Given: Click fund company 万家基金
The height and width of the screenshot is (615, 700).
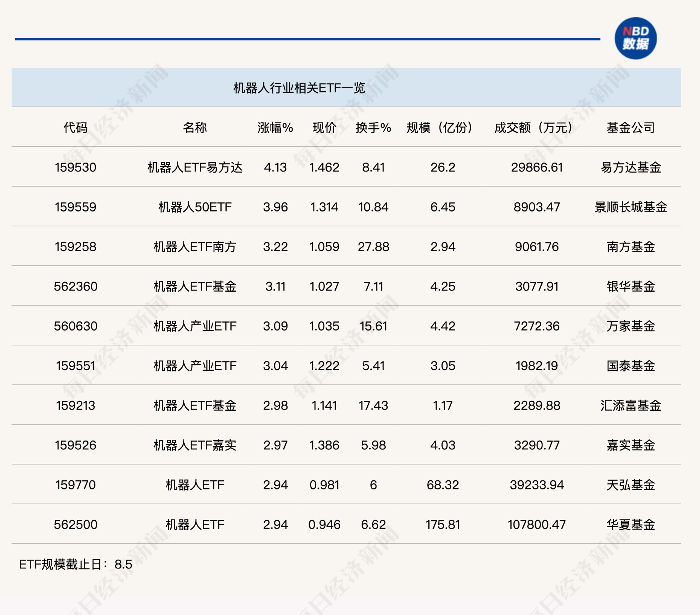Looking at the screenshot, I should (631, 326).
